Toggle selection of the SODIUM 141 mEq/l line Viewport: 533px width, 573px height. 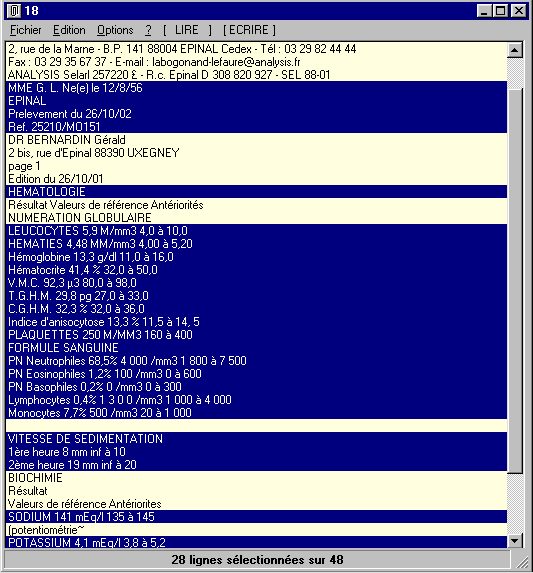256,517
